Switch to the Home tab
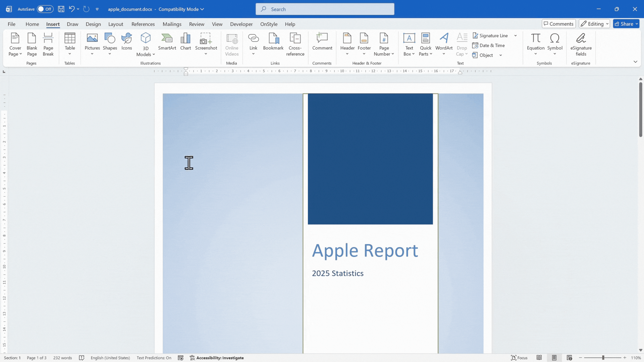 (32, 24)
